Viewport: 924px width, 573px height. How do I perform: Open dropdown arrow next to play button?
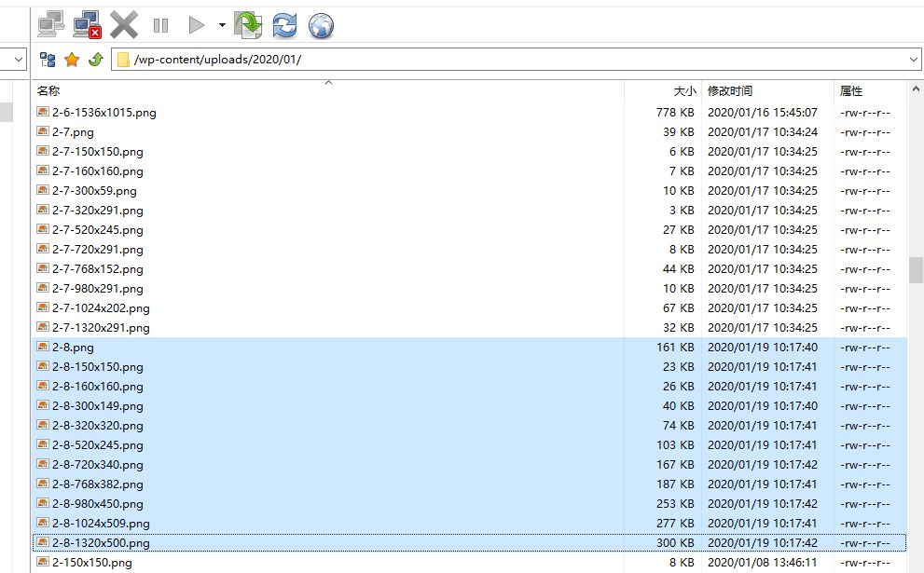(222, 25)
